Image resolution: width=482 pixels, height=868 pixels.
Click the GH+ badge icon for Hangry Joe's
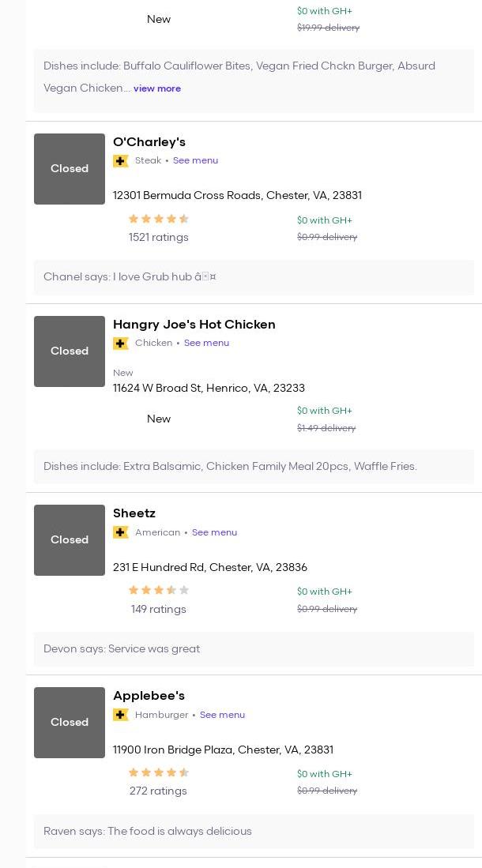click(121, 344)
